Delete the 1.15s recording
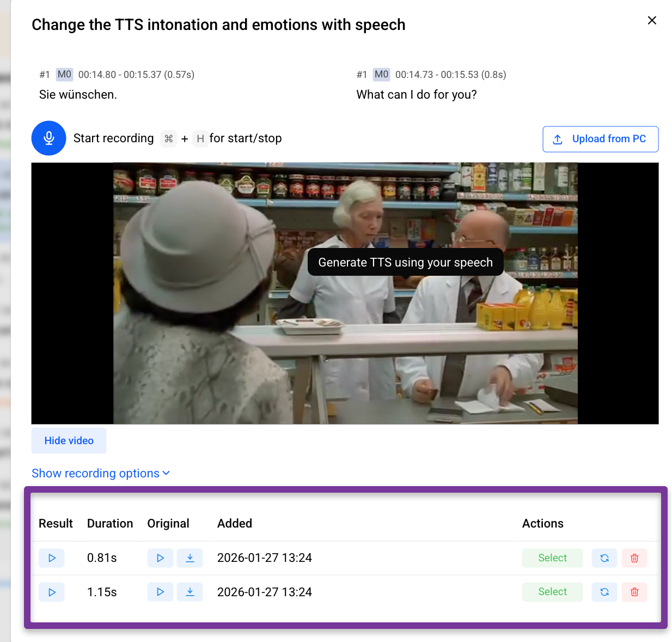Viewport: 672px width, 642px height. coord(634,592)
